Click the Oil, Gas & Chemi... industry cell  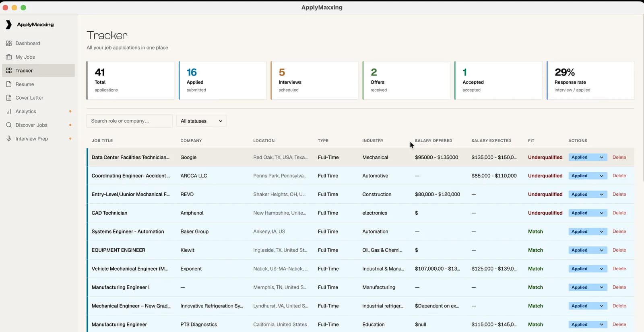[x=382, y=250]
